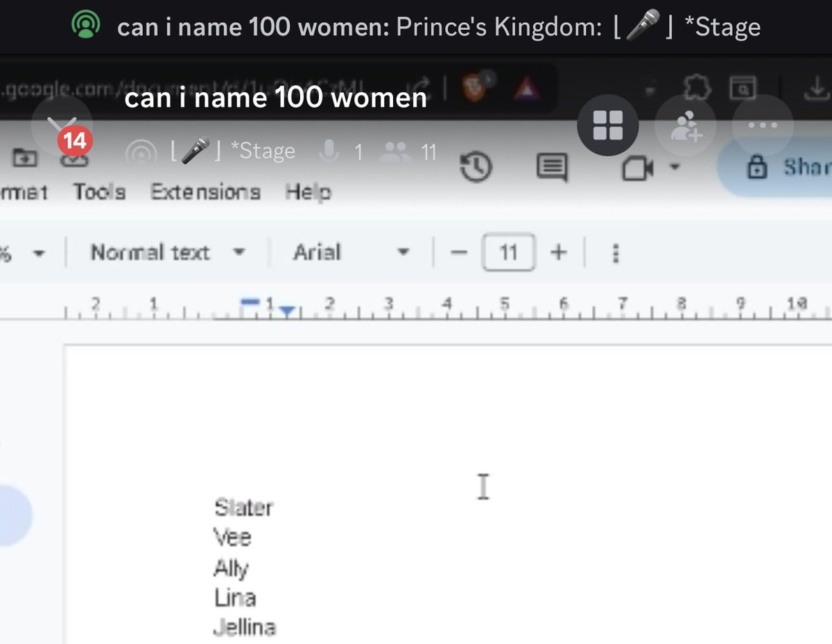Click the Share button with lock
This screenshot has width=832, height=644.
click(x=777, y=168)
